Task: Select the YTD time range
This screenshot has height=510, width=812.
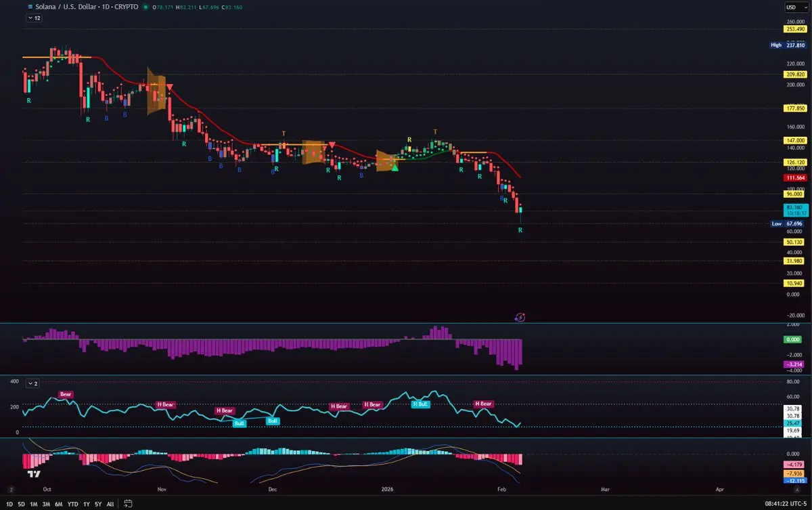Action: [72, 504]
